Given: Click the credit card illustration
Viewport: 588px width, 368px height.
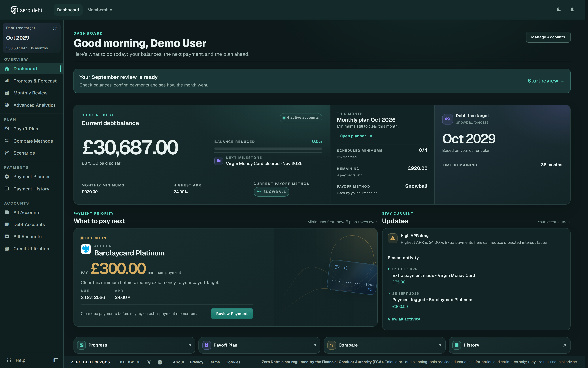Looking at the screenshot, I should [x=352, y=278].
